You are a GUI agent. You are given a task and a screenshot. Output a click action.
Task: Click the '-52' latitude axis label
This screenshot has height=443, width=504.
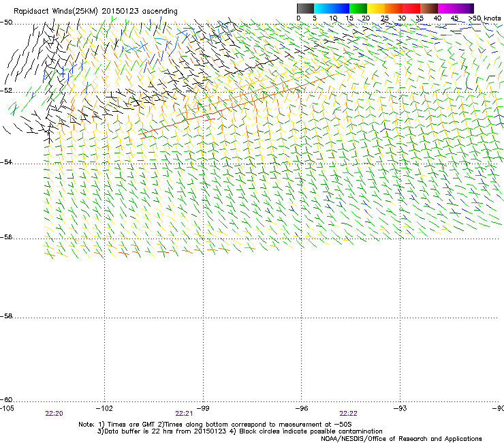pyautogui.click(x=6, y=91)
